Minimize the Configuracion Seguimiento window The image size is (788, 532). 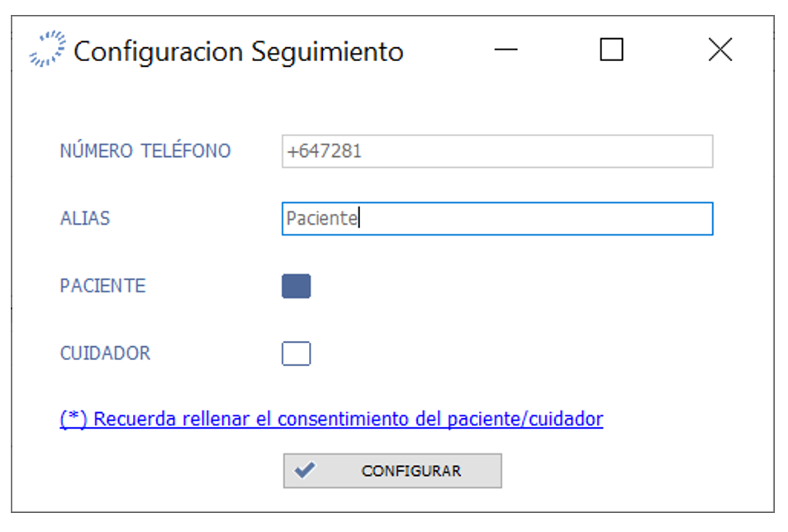point(506,50)
